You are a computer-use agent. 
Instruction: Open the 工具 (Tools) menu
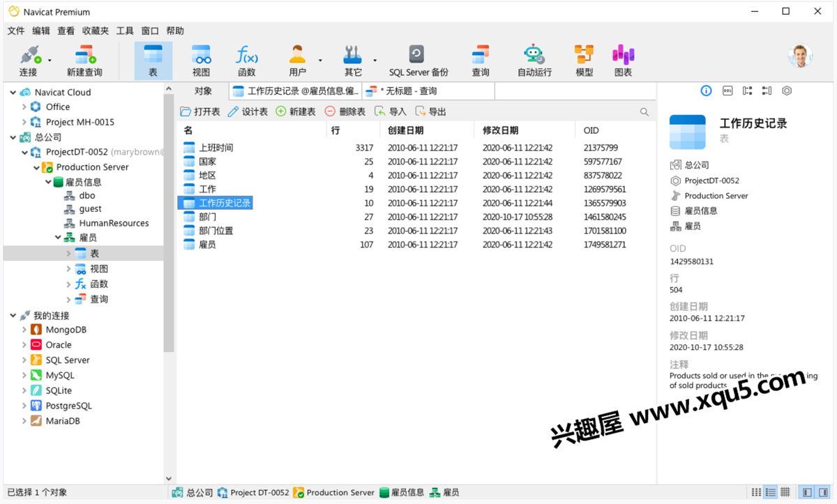pos(125,31)
